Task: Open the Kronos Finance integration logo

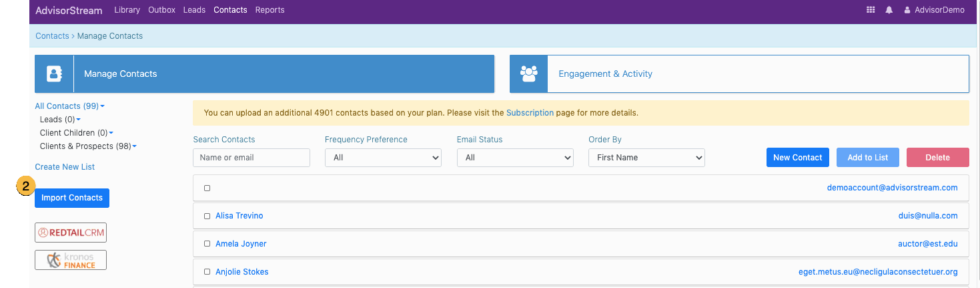Action: pos(71,260)
